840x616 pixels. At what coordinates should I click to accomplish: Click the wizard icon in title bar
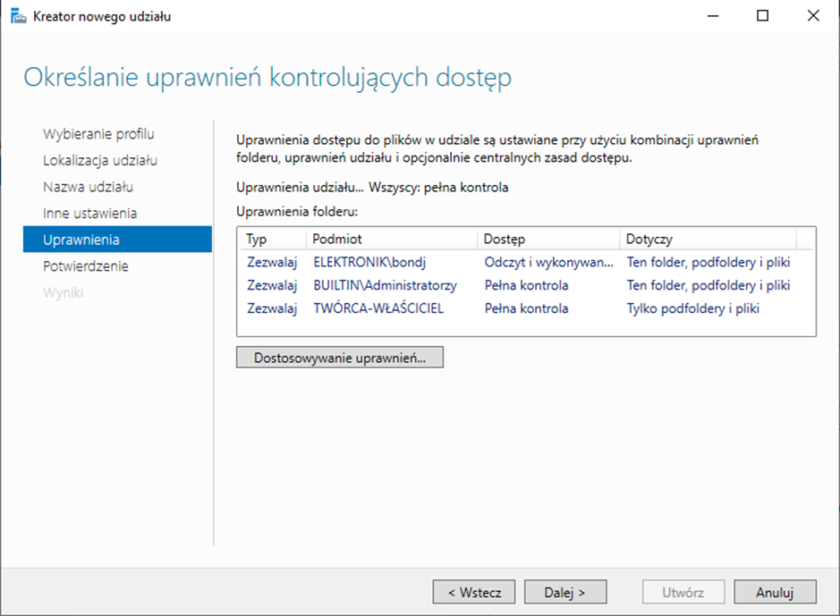pos(18,16)
